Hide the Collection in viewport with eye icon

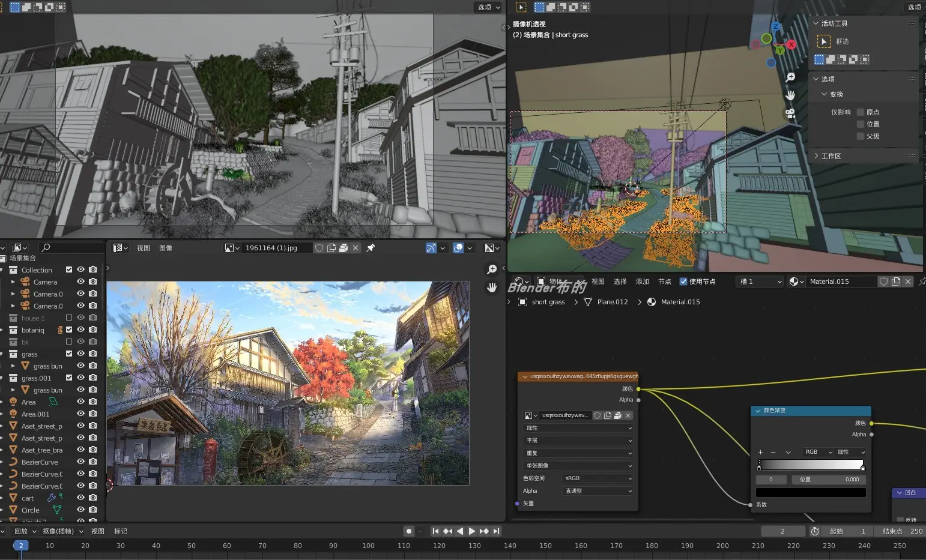click(x=80, y=270)
